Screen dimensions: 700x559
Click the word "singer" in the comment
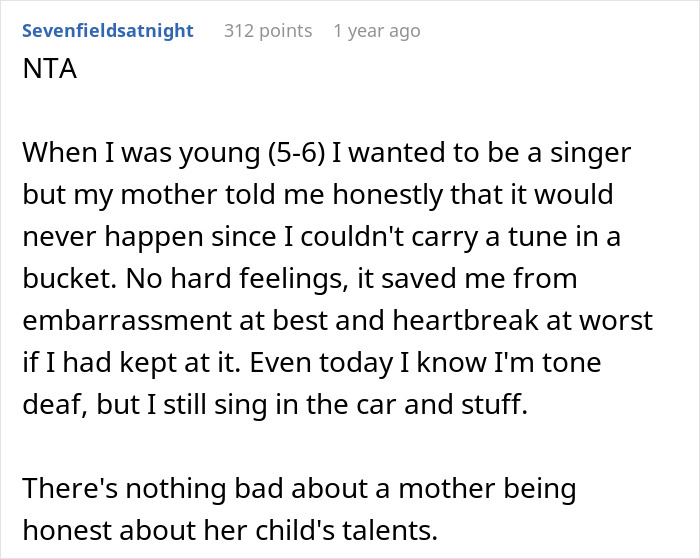coord(596,153)
